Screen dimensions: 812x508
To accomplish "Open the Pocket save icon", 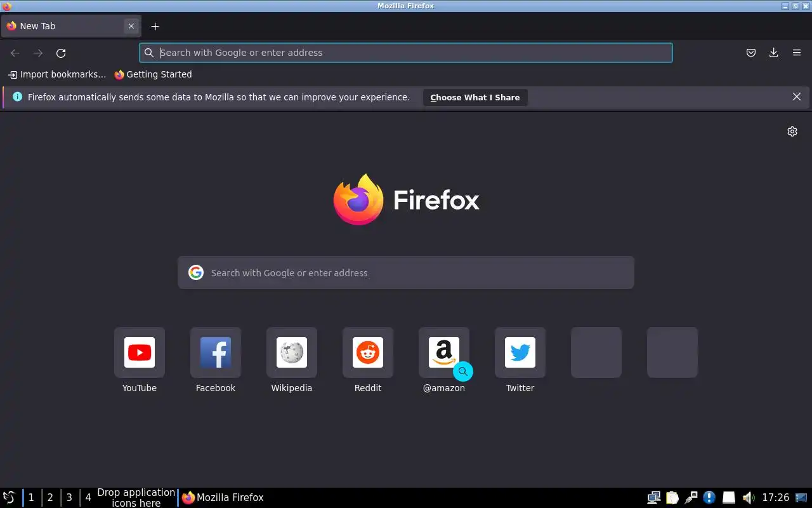I will click(751, 53).
